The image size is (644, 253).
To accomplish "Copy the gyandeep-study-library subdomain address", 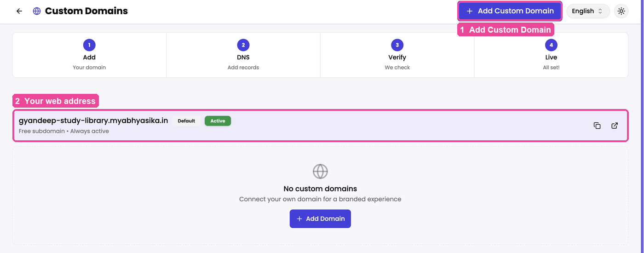I will (x=597, y=126).
